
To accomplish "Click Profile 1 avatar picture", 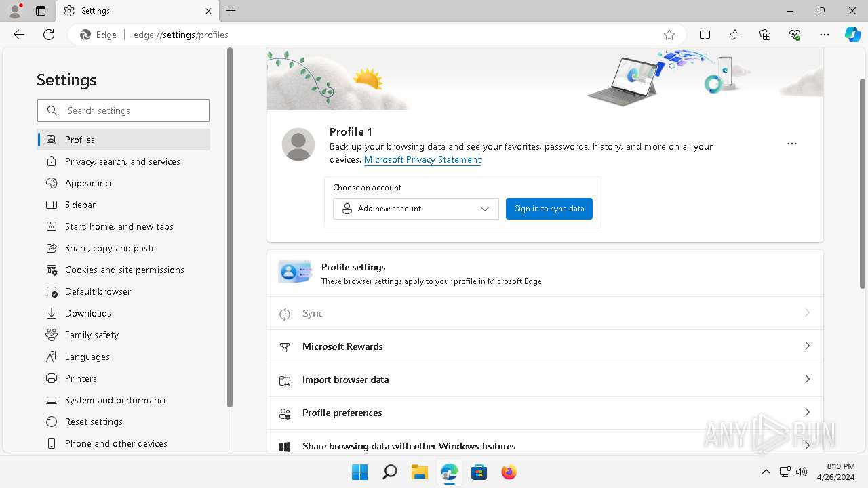I will pyautogui.click(x=298, y=144).
